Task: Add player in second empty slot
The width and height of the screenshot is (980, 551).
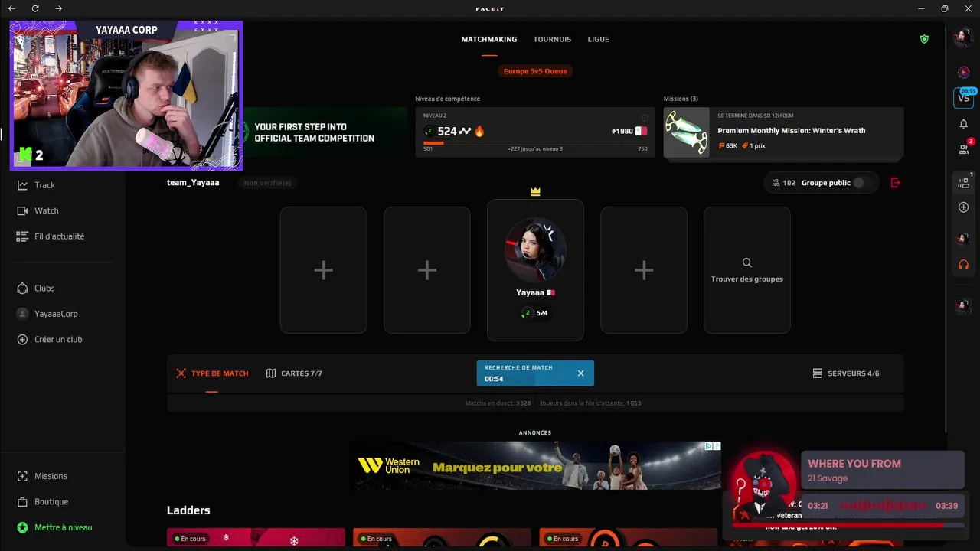Action: point(427,270)
